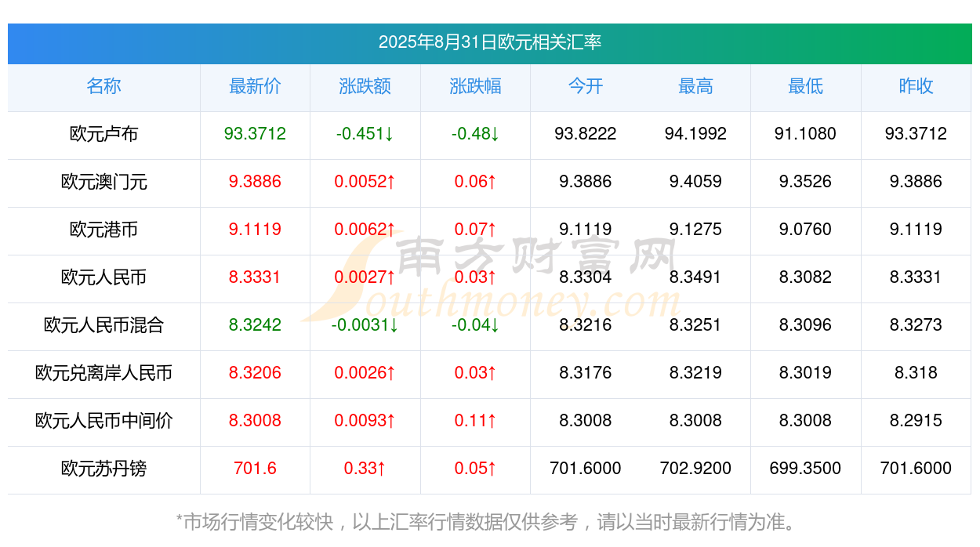Select the 涨跌幅 column header
The height and width of the screenshot is (547, 980).
[x=475, y=86]
